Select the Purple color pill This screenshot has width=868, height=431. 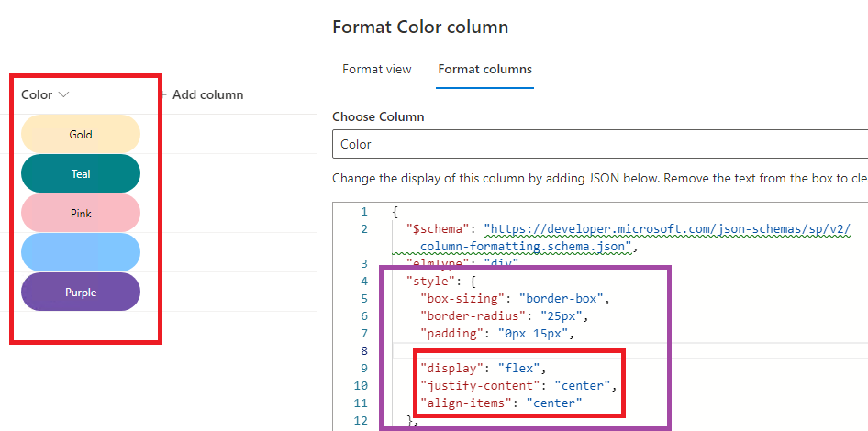tap(81, 292)
